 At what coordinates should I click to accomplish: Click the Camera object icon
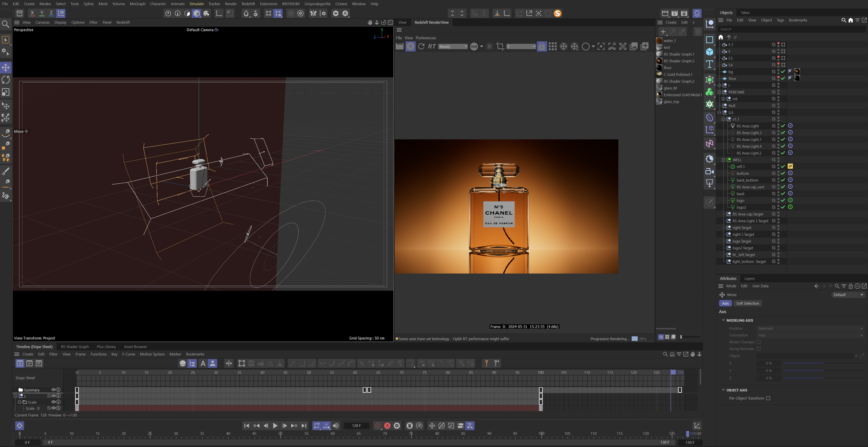710,171
